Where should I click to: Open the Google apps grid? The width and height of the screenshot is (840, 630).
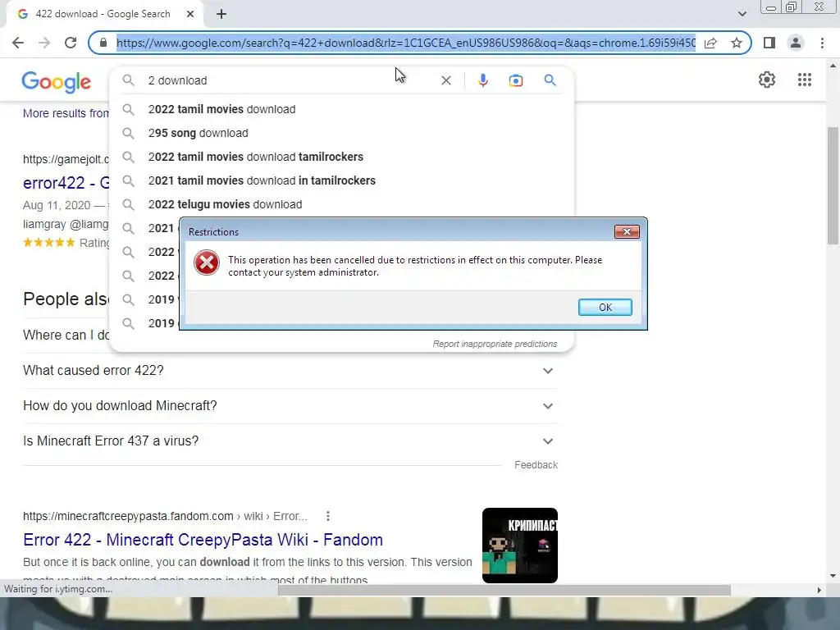(x=804, y=80)
